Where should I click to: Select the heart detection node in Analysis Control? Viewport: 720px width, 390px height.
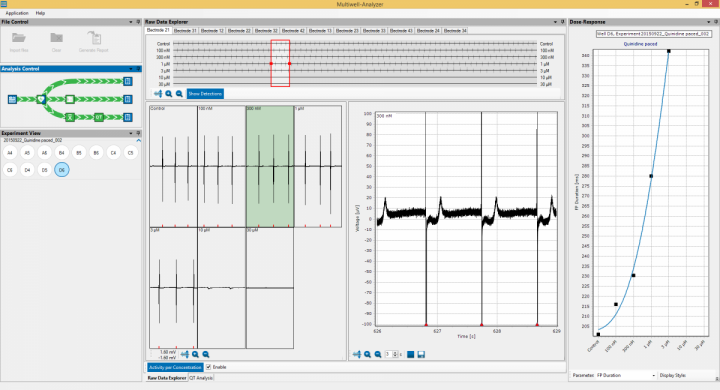click(x=41, y=99)
